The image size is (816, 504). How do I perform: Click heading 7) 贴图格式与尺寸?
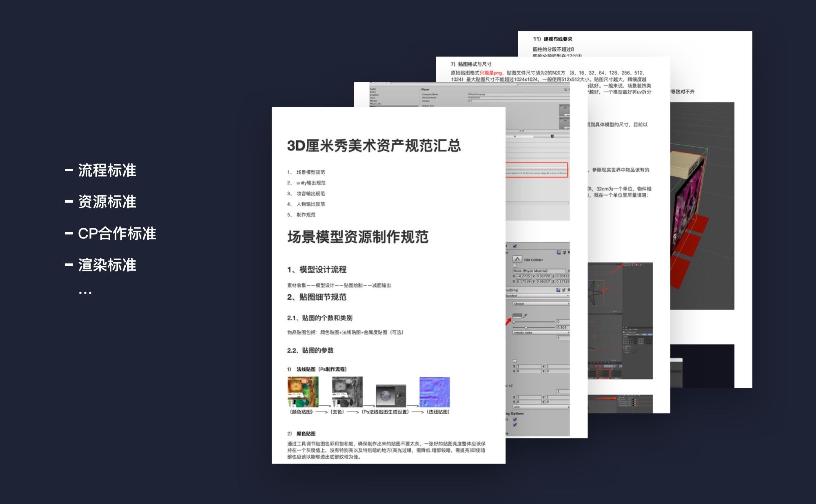coord(471,64)
